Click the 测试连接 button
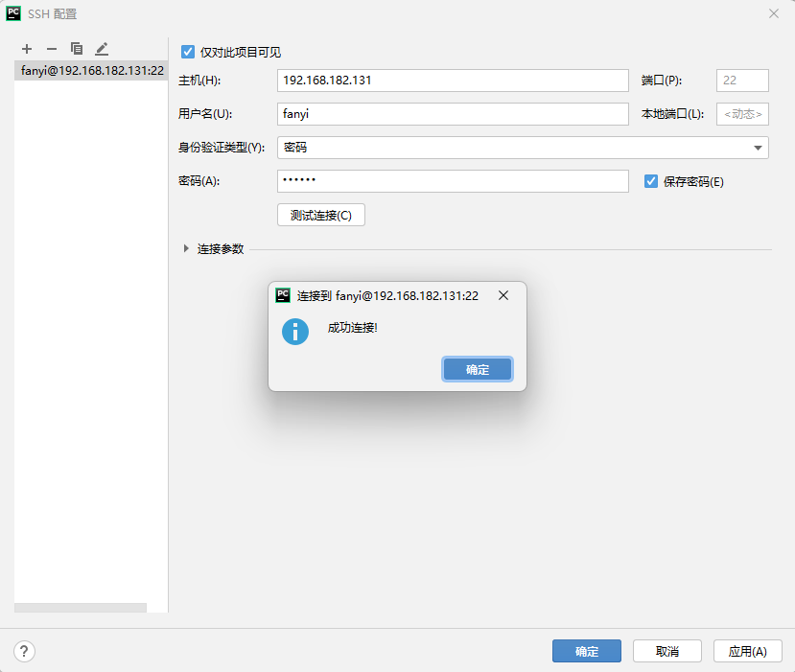This screenshot has height=672, width=795. (321, 215)
